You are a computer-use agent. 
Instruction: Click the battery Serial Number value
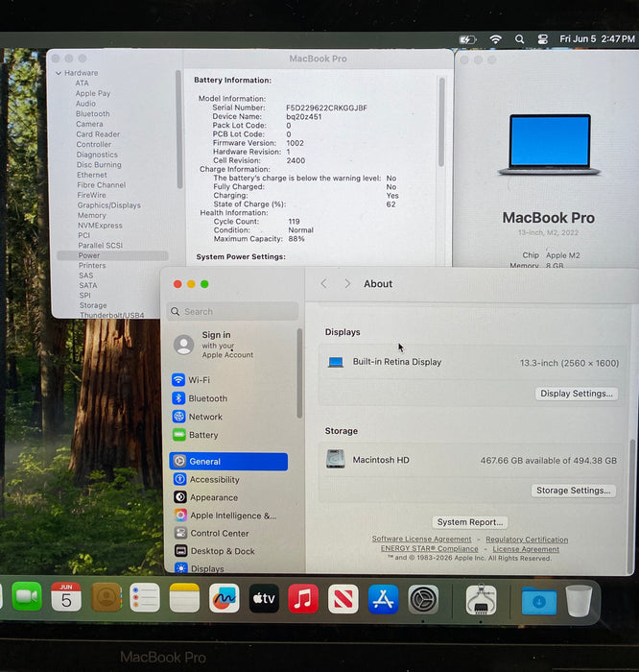pyautogui.click(x=326, y=108)
